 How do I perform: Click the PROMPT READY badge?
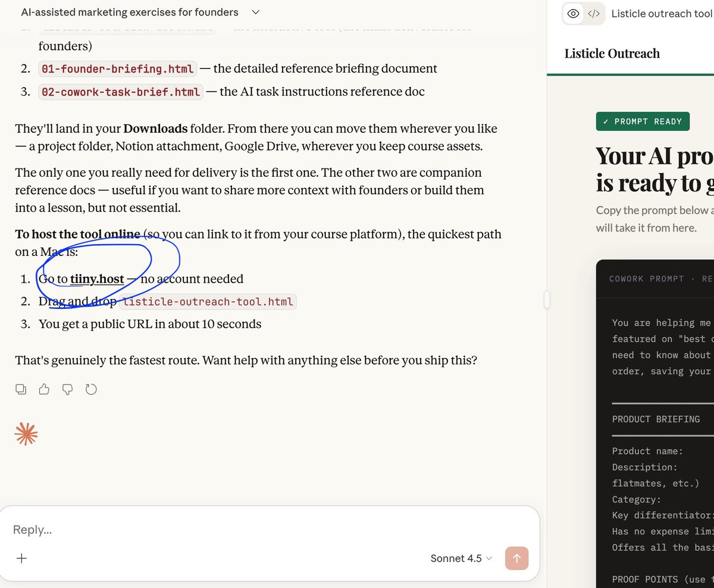pos(643,121)
